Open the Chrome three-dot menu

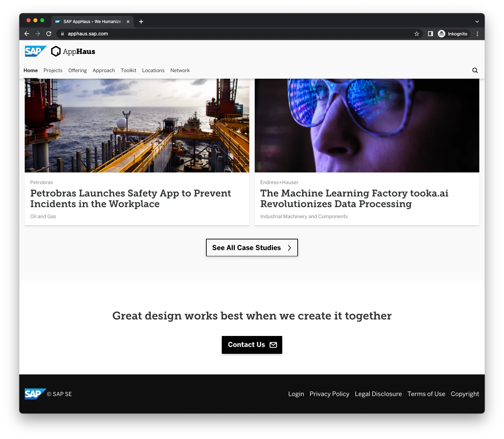(x=477, y=34)
